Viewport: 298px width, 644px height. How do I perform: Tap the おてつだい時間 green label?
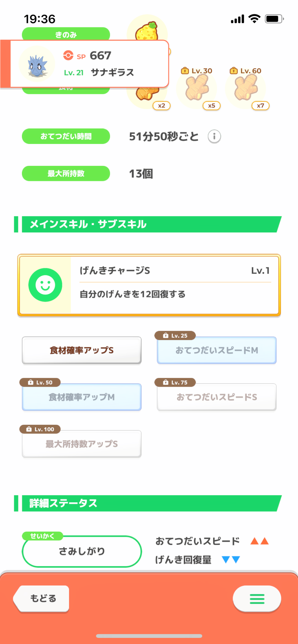tap(66, 136)
